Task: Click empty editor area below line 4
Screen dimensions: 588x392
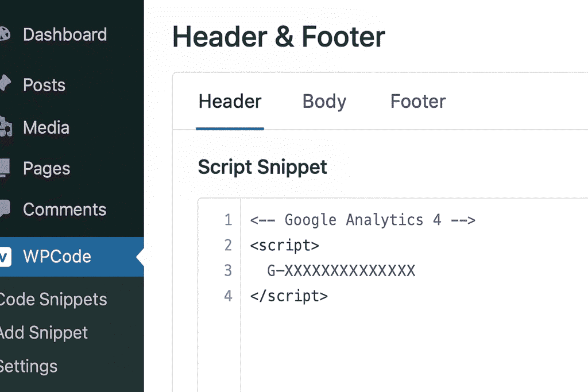Action: pyautogui.click(x=402, y=350)
